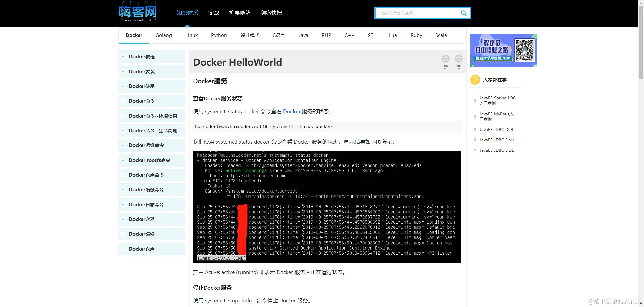The height and width of the screenshot is (307, 644).
Task: Expand the Docker安装 section plus icon
Action: click(x=123, y=72)
